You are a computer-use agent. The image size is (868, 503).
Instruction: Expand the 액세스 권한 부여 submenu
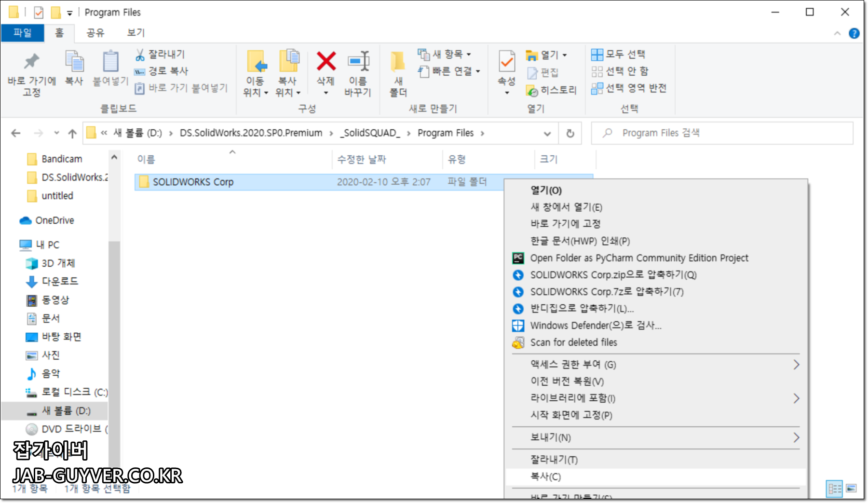[797, 365]
